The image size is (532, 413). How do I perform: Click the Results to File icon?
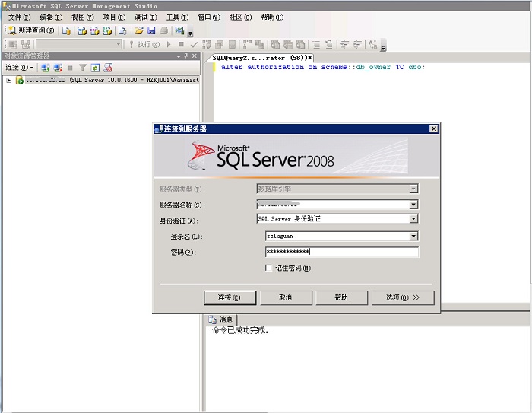pos(301,44)
